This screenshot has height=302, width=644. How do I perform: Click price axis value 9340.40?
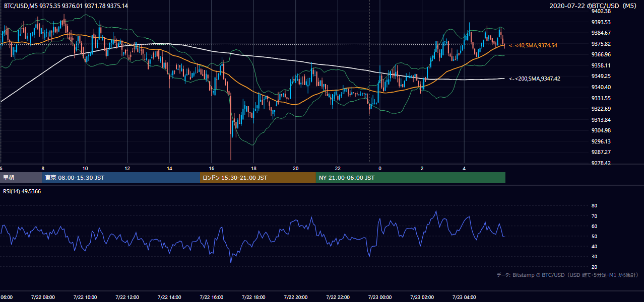point(601,87)
